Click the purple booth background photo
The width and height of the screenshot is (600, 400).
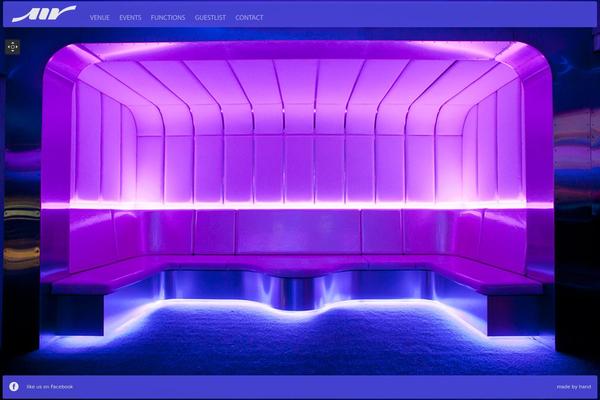300,201
